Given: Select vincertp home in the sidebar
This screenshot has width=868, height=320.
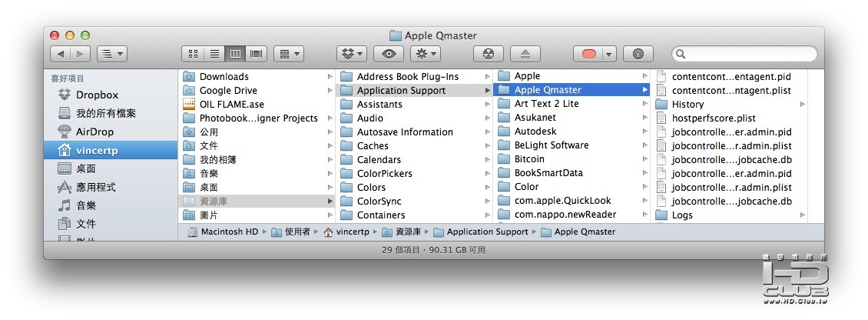Looking at the screenshot, I should (111, 150).
